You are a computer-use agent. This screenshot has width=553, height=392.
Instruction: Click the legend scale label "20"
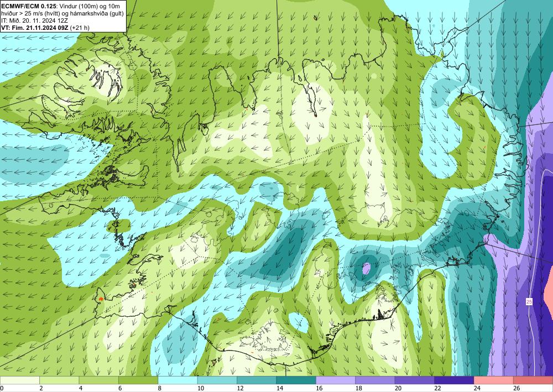[398, 388]
